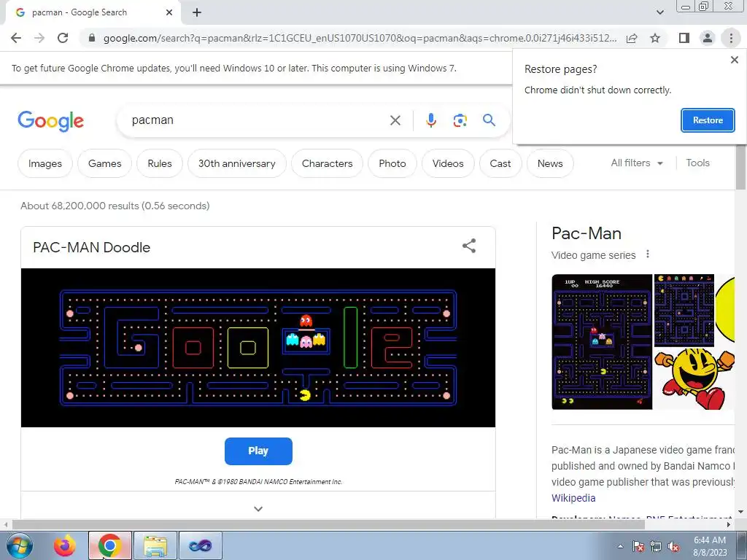
Task: Open the Windows Start menu
Action: pos(20,545)
